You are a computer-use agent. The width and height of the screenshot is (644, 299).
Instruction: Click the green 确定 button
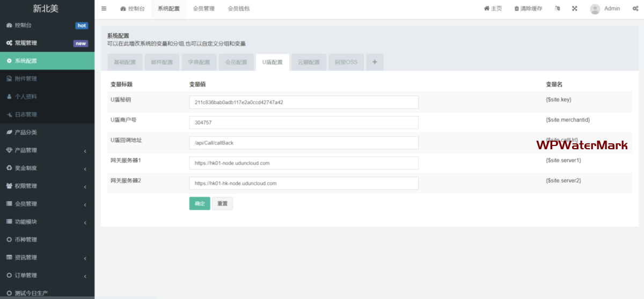(x=200, y=203)
